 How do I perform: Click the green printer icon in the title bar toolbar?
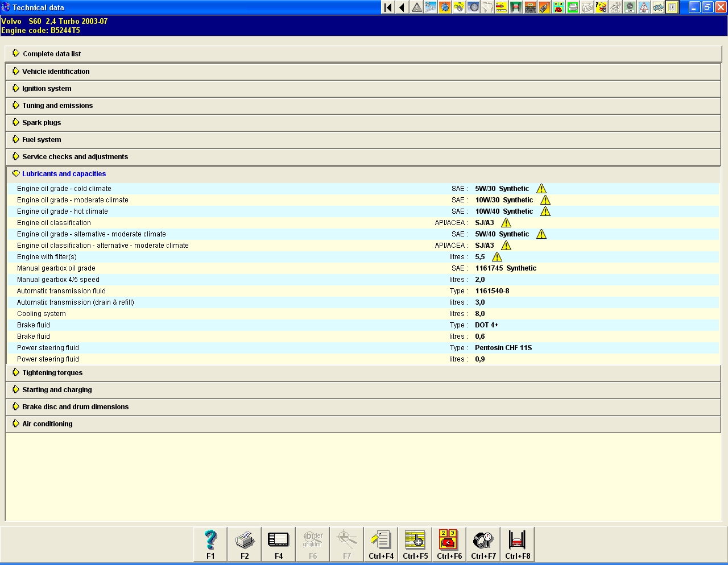tap(573, 7)
